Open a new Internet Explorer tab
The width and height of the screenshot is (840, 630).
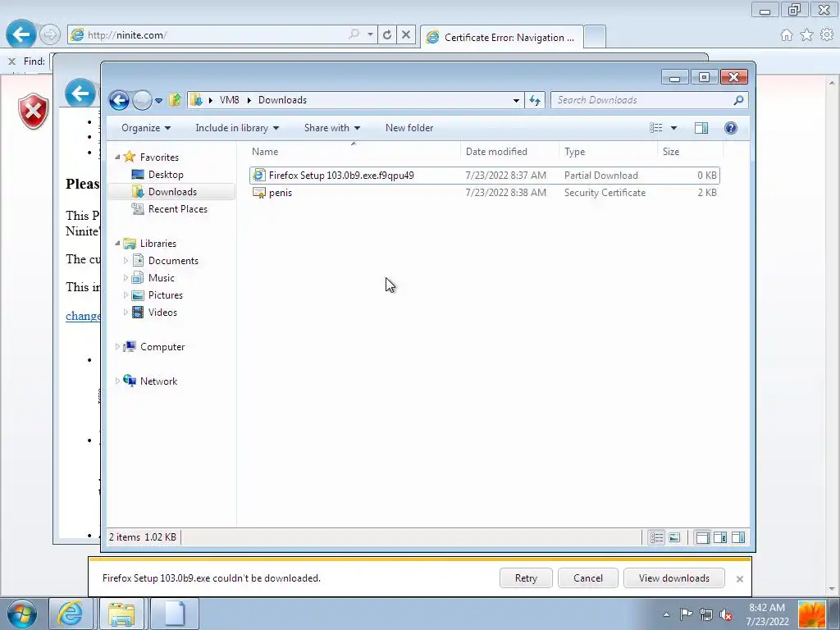pyautogui.click(x=595, y=36)
